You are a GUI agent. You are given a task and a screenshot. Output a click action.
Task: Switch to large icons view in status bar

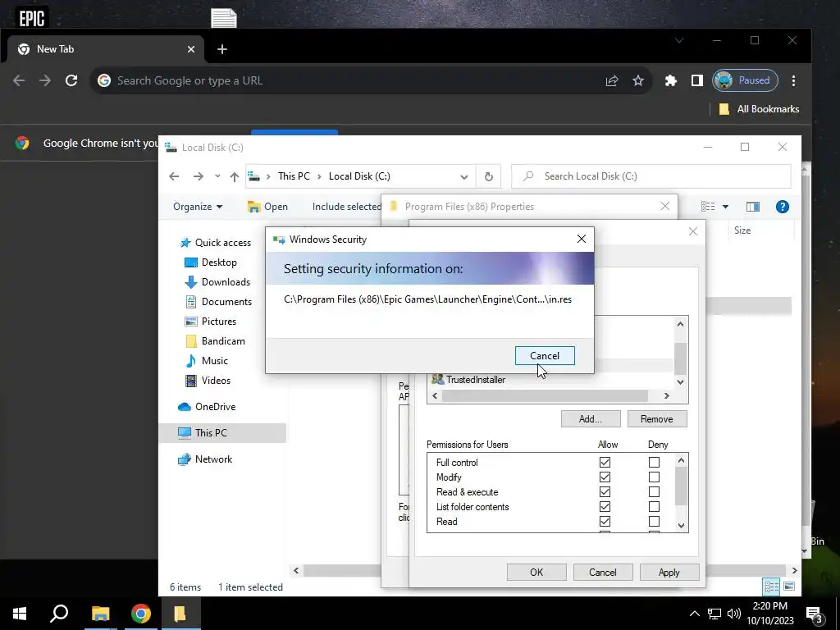point(789,587)
